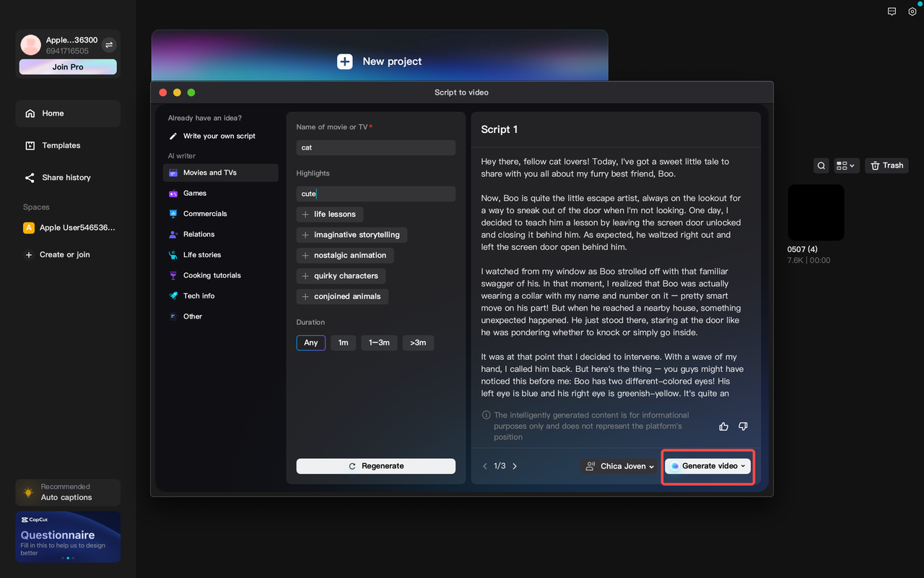Click the Script 1 heading
The height and width of the screenshot is (578, 924).
pos(500,129)
